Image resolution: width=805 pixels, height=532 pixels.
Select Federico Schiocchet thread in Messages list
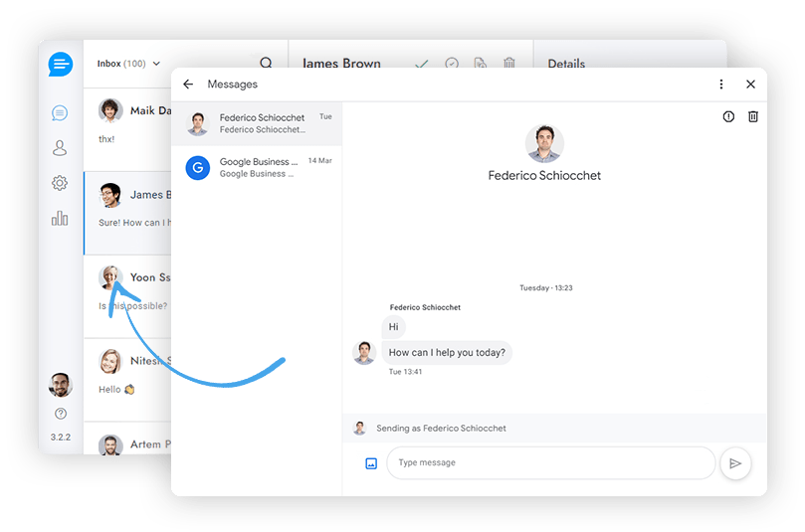[257, 123]
